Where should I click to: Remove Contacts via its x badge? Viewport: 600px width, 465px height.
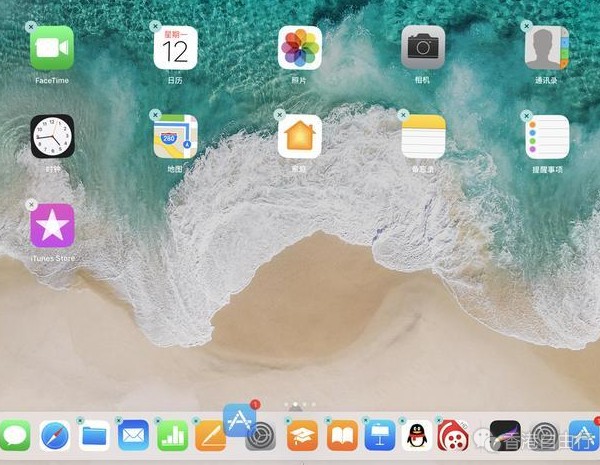click(x=527, y=26)
